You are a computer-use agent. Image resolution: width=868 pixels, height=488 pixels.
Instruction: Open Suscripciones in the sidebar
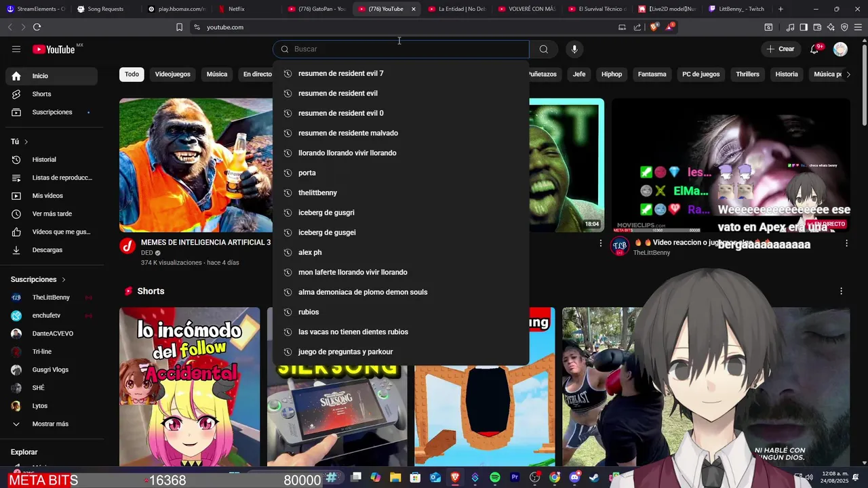coord(52,112)
